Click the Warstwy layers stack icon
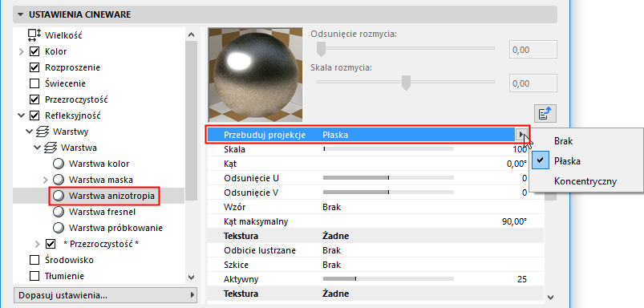This screenshot has height=308, width=644. (43, 132)
